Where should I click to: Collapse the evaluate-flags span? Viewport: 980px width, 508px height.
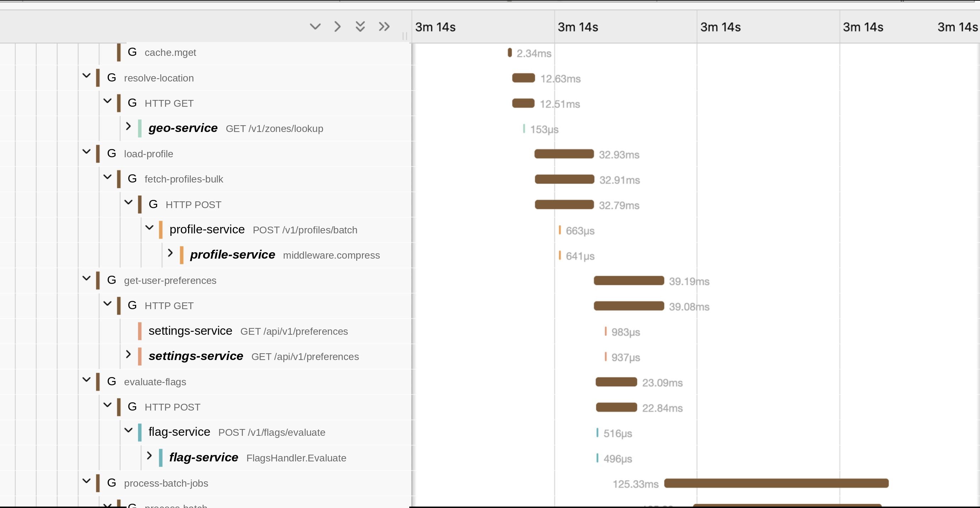(x=87, y=380)
